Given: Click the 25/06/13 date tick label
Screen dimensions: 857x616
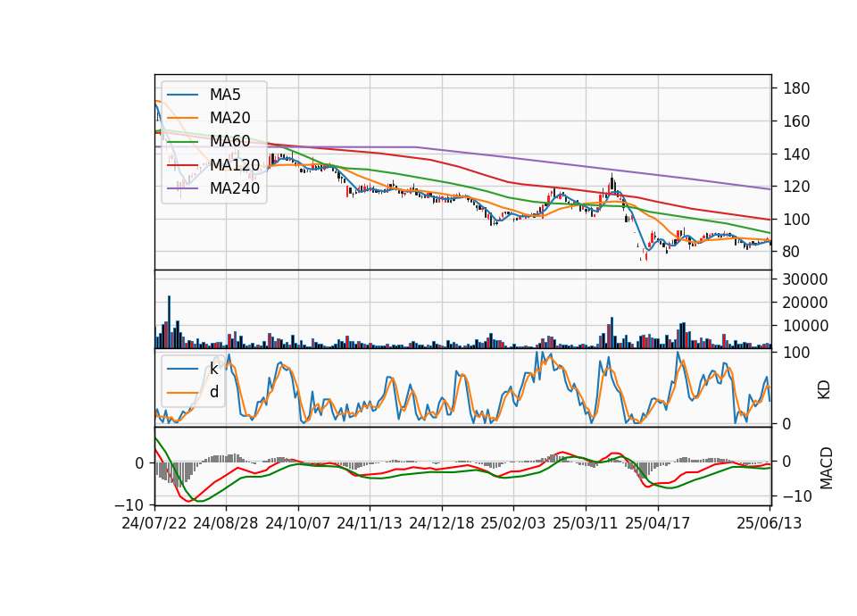Looking at the screenshot, I should point(770,523).
